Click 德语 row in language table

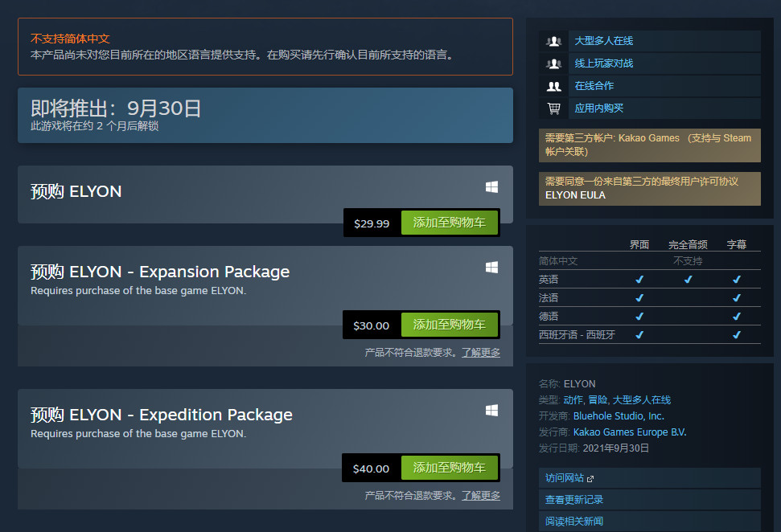[x=650, y=316]
